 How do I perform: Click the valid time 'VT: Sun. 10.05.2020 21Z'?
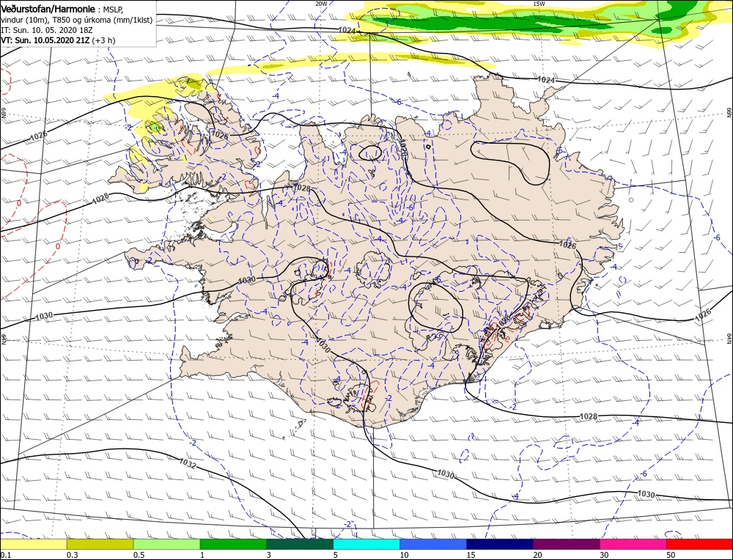[45, 40]
